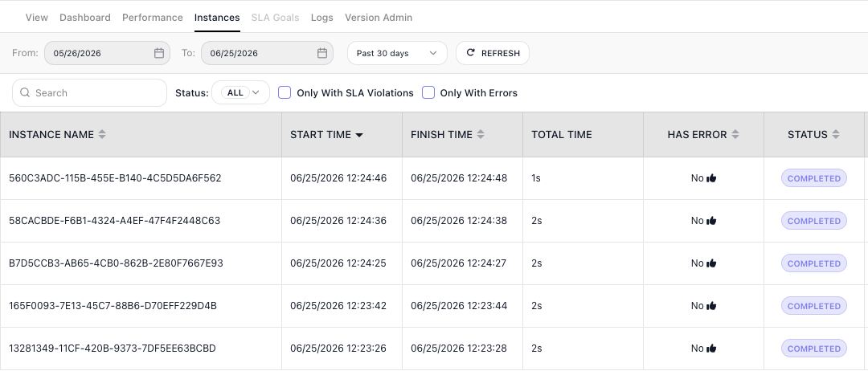Open the SLA Goals tab

pyautogui.click(x=275, y=18)
